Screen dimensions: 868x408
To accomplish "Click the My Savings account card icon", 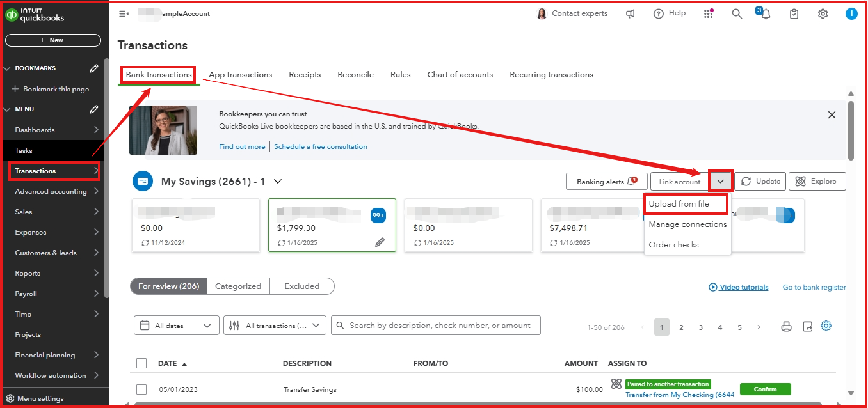I will 143,182.
